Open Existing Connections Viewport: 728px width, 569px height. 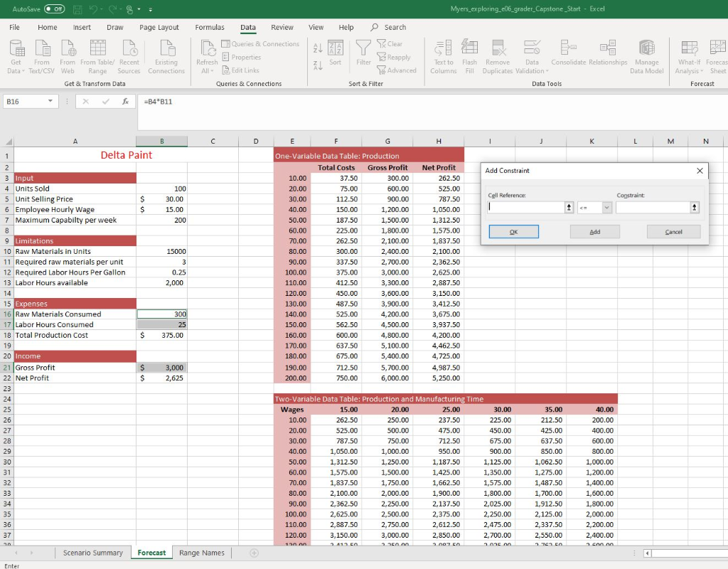[166, 57]
